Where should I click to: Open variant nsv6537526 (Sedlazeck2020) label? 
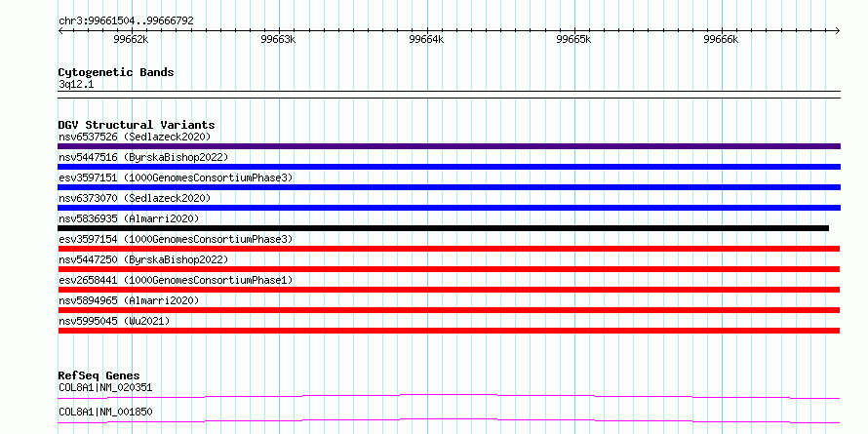pyautogui.click(x=135, y=137)
